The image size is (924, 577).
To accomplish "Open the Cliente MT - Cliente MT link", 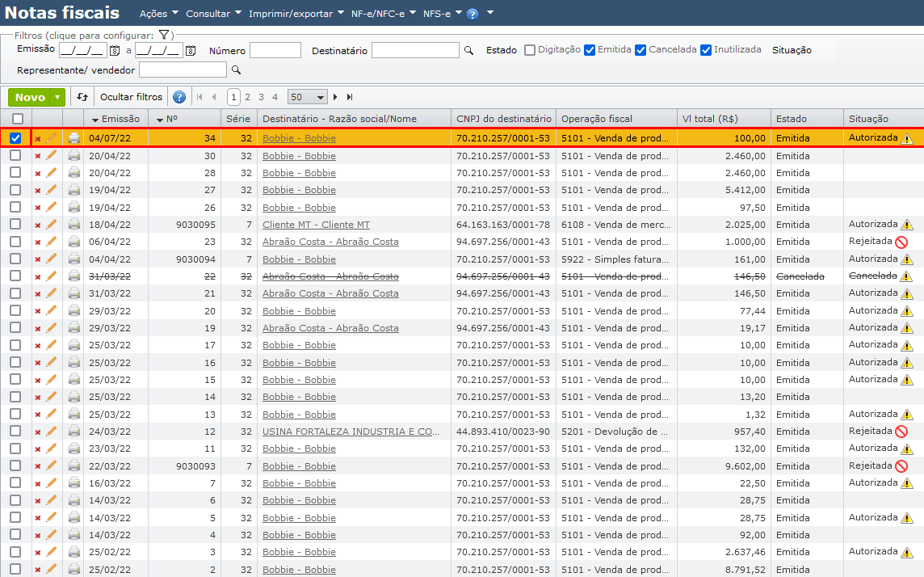I will (x=316, y=225).
